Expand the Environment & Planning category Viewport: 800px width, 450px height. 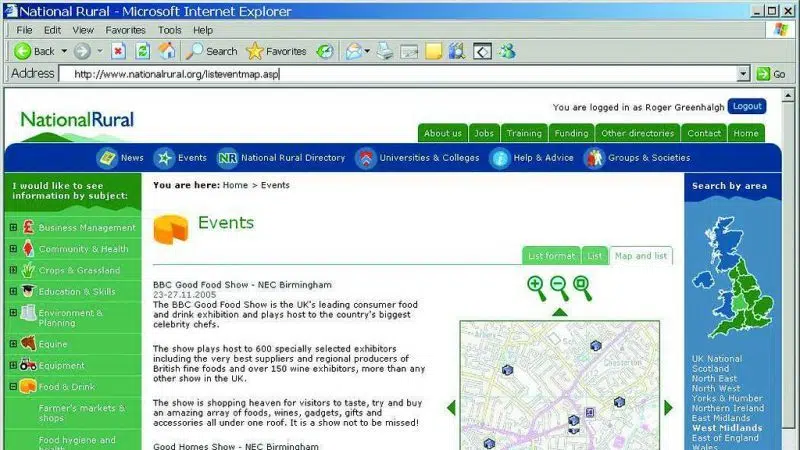tap(13, 312)
